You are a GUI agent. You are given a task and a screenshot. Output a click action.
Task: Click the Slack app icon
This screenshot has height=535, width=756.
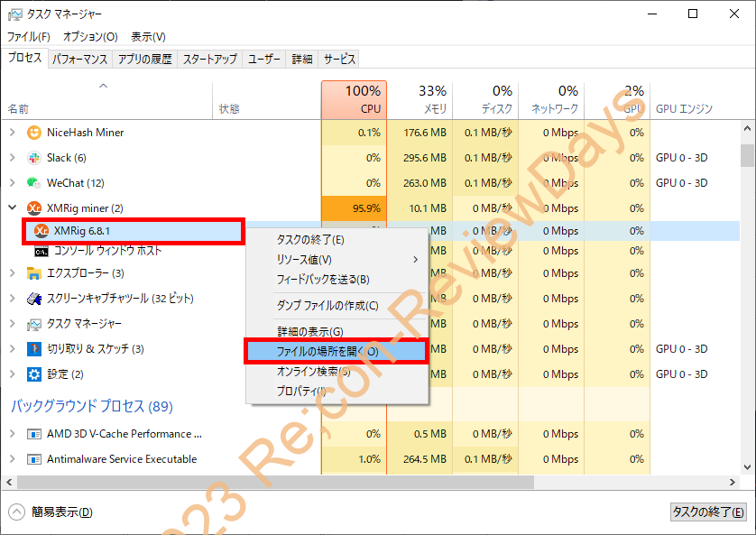pyautogui.click(x=34, y=157)
